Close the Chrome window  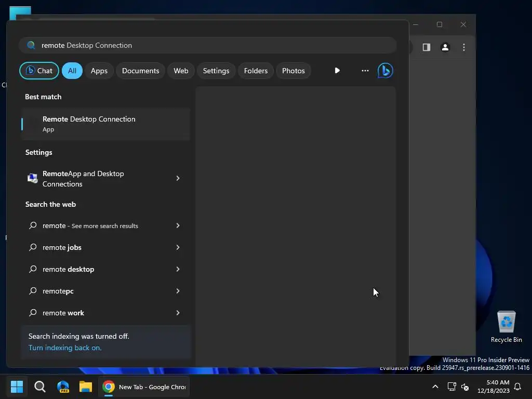click(x=463, y=24)
